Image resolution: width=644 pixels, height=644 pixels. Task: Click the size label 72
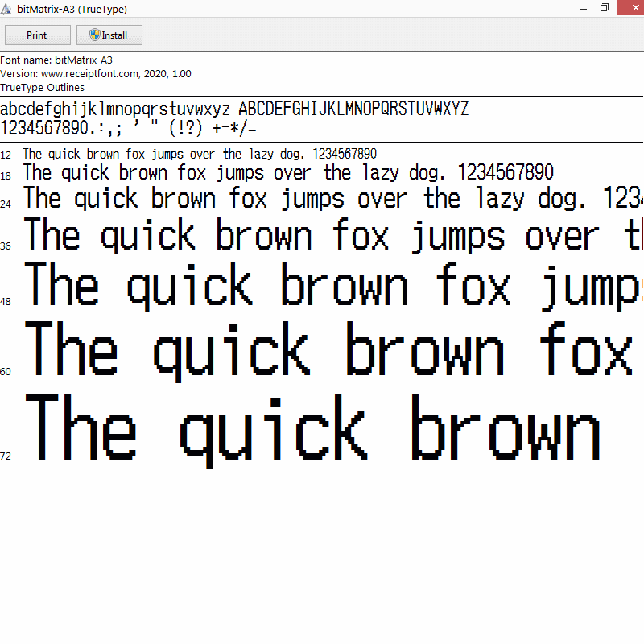click(x=6, y=456)
